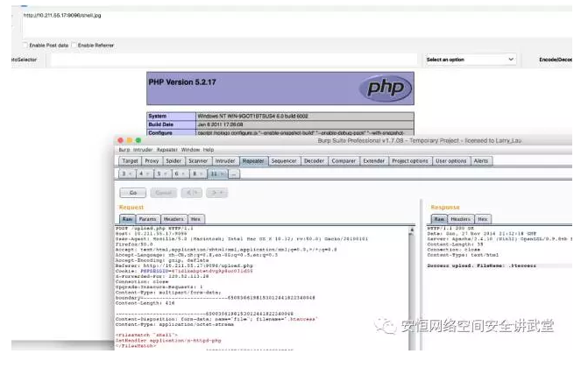Viewport: 588px width, 368px height.
Task: Open the Intruder menu in menu bar
Action: coord(143,150)
